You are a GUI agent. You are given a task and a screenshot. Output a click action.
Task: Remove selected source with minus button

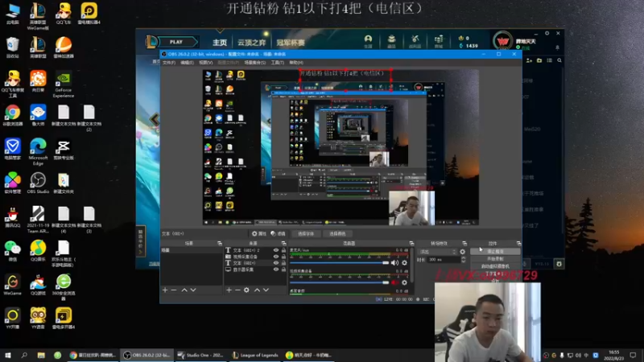237,290
